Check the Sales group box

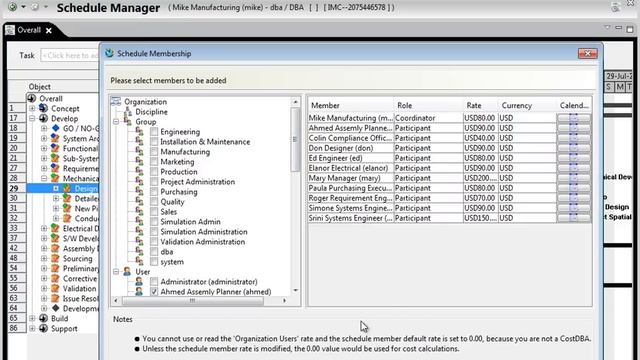[x=154, y=212]
